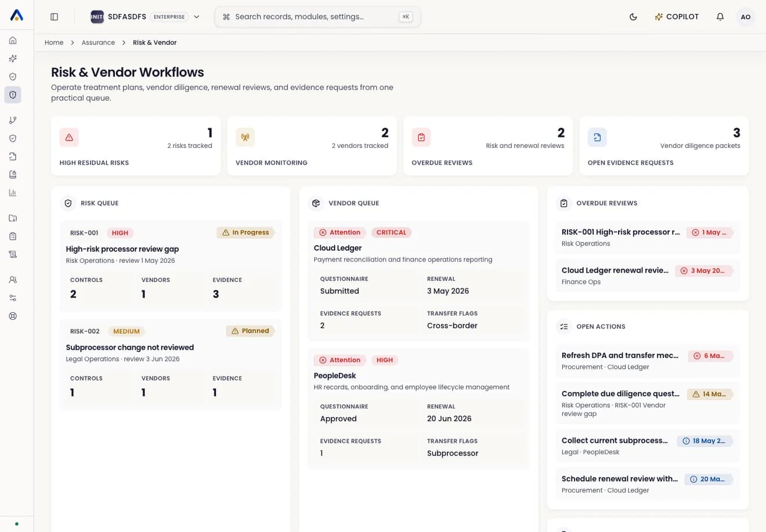Click the Risk Queue shield icon
Screen dimensions: 766x532
[x=68, y=203]
